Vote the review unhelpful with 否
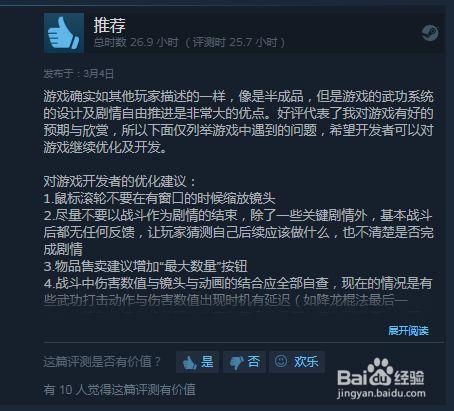Screen dimensions: 454x411 click(244, 362)
